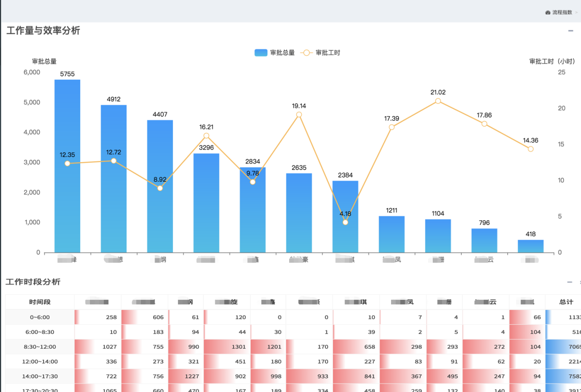
Task: Select the 21.02 peak point on line
Action: coord(438,101)
